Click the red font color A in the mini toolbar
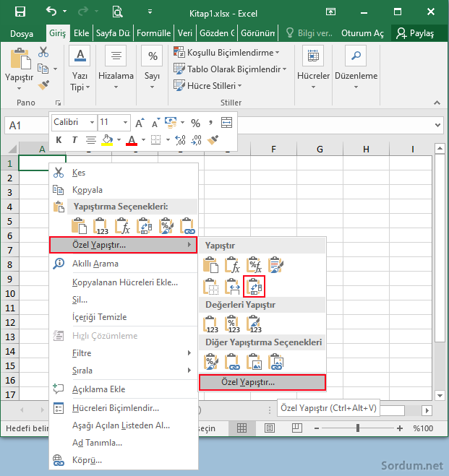 point(132,140)
